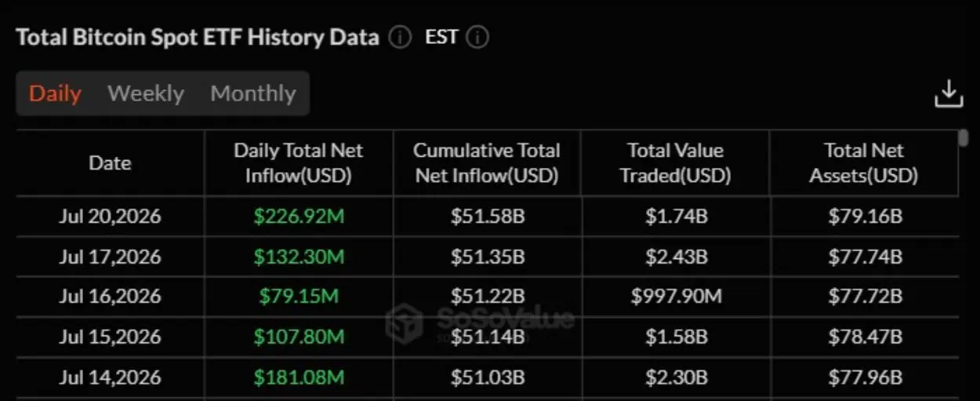The image size is (980, 401).
Task: Select the Jul 20,2026 date cell
Action: tap(110, 216)
